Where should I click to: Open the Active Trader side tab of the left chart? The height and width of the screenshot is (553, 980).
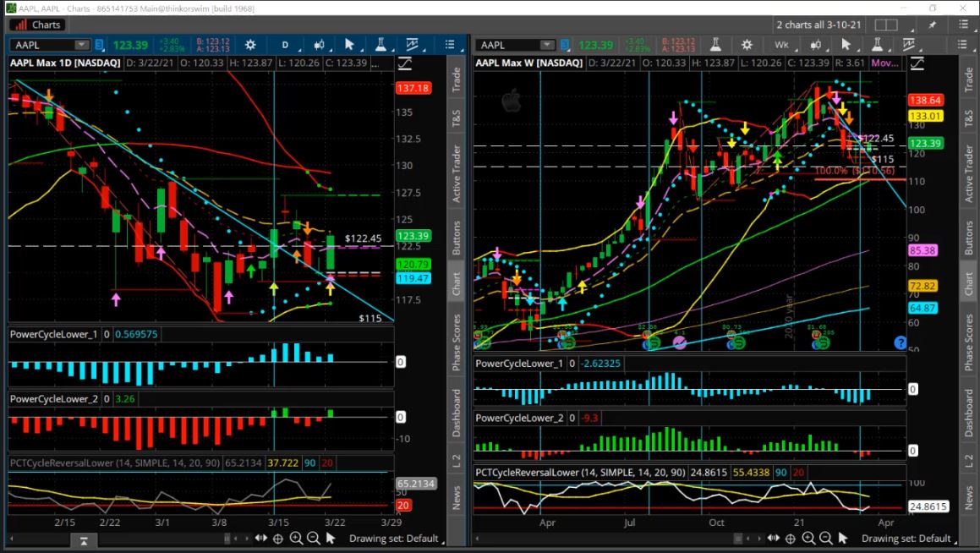tap(457, 173)
